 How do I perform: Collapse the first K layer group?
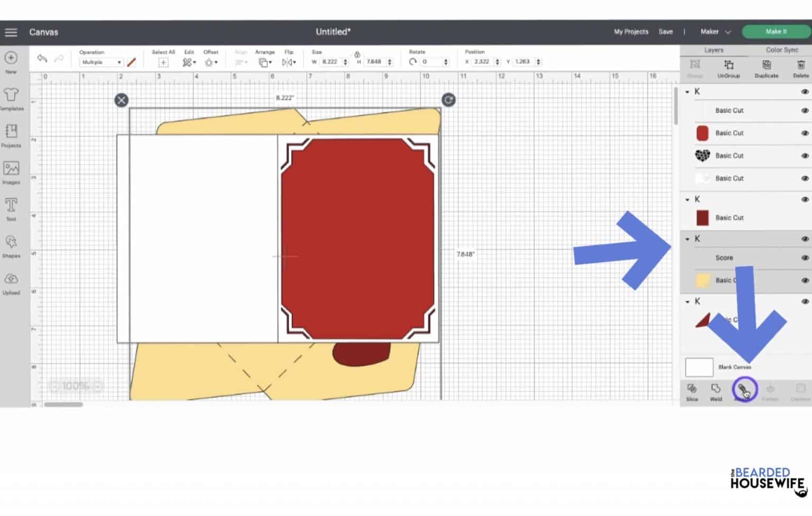click(x=686, y=91)
